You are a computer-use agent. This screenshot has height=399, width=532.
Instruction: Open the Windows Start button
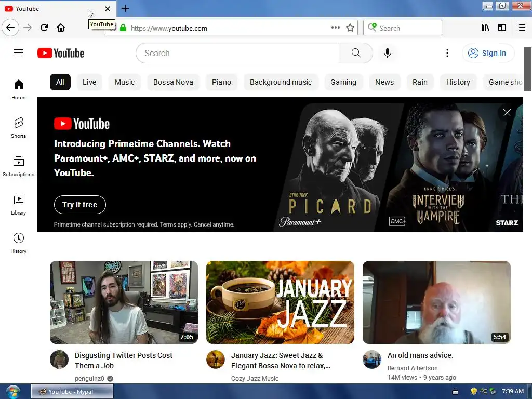pyautogui.click(x=12, y=392)
